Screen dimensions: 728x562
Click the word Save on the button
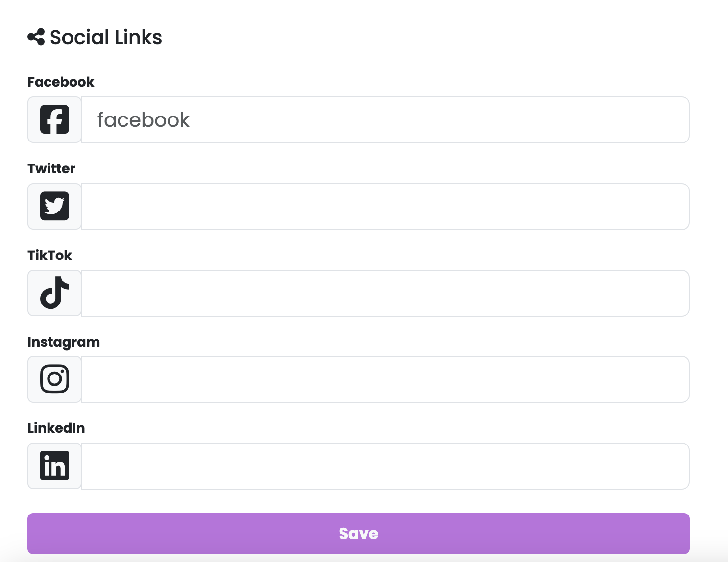tap(359, 534)
